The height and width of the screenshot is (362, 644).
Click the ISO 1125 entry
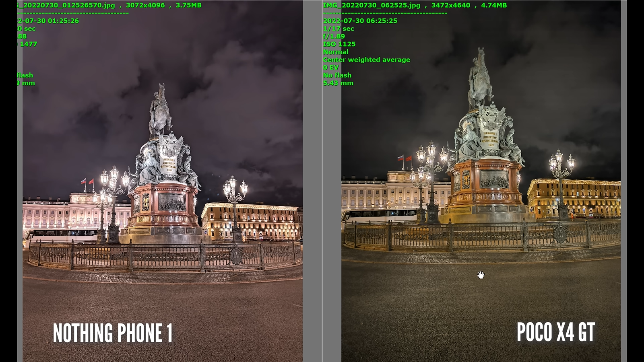(x=339, y=44)
